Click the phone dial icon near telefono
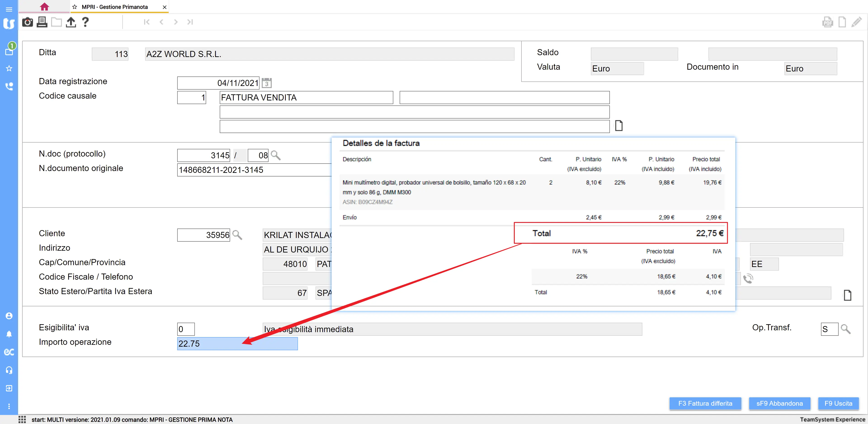 748,278
